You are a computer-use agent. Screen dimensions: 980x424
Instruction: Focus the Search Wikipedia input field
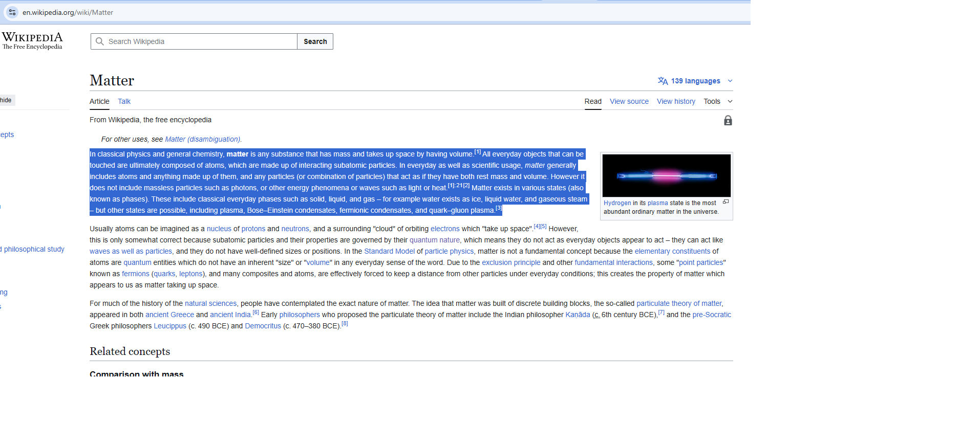pyautogui.click(x=194, y=41)
